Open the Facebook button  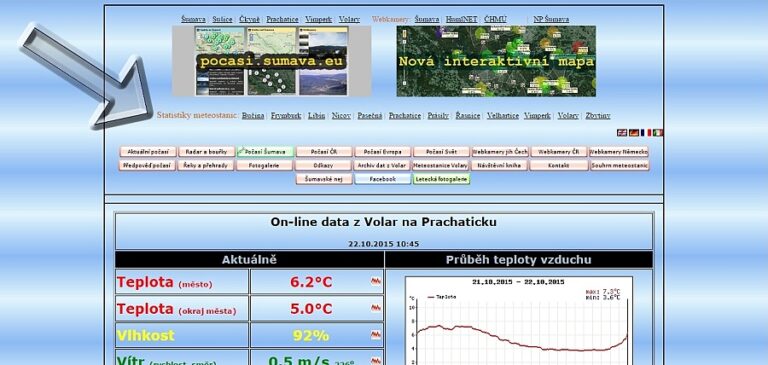coord(383,179)
